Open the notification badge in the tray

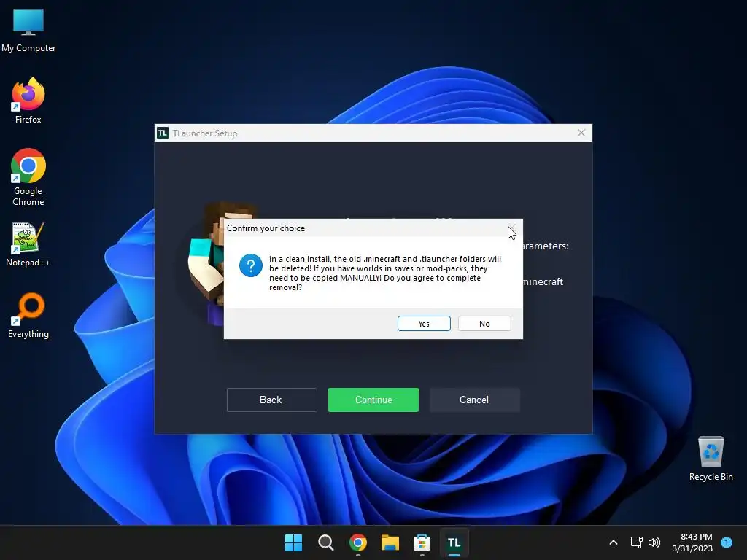(727, 542)
